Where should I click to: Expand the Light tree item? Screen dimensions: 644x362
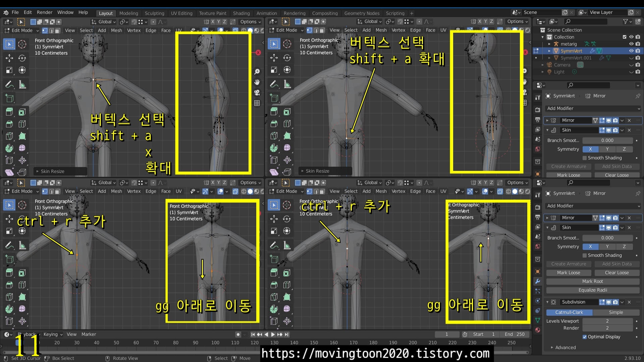(x=543, y=72)
